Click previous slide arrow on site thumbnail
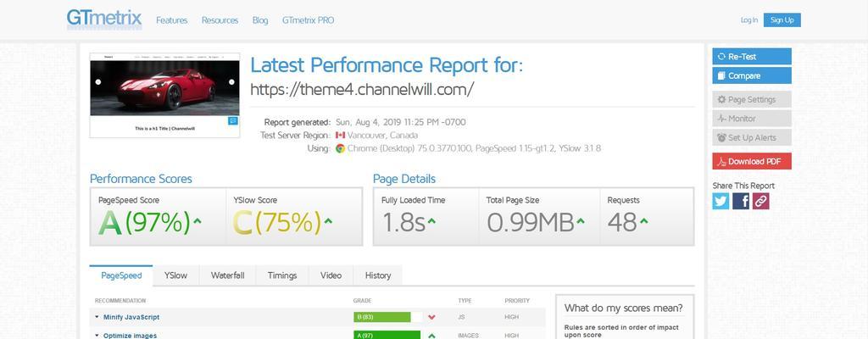Screen dimensions: 868x339 pyautogui.click(x=98, y=82)
